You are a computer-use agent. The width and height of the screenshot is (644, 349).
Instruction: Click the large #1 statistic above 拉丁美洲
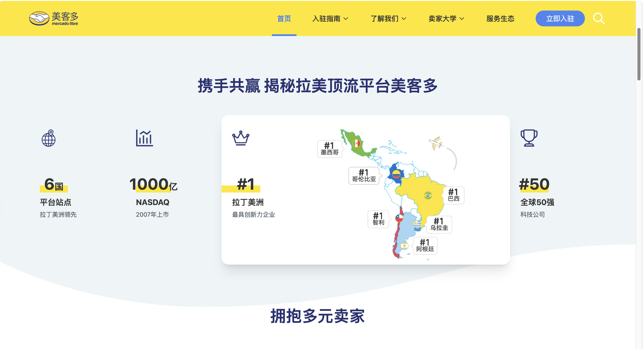pyautogui.click(x=246, y=184)
